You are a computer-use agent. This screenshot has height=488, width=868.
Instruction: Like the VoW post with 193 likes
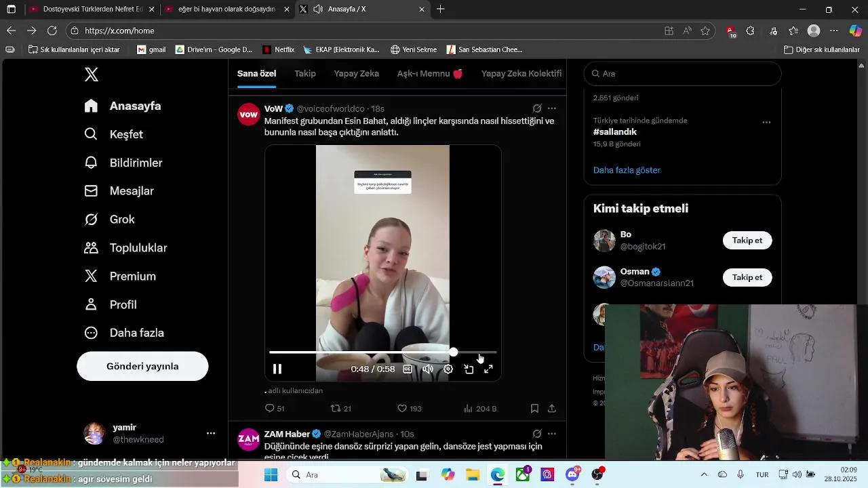click(x=410, y=408)
